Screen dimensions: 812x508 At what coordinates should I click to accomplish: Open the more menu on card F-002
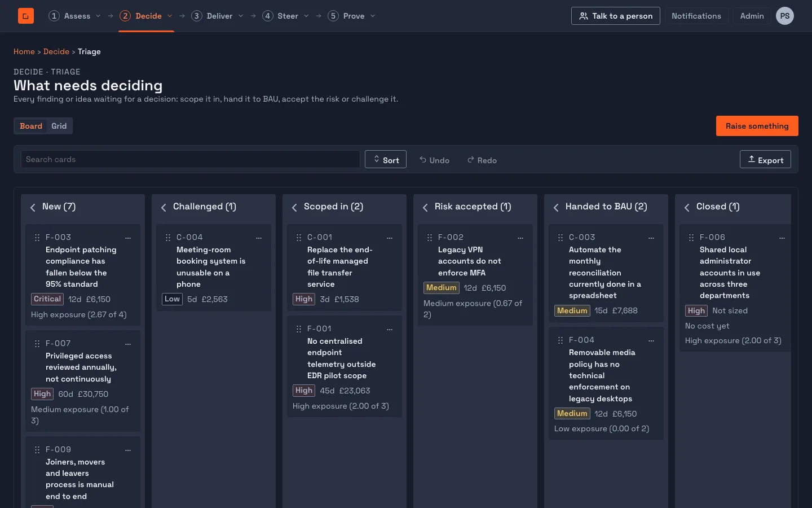[x=520, y=238]
